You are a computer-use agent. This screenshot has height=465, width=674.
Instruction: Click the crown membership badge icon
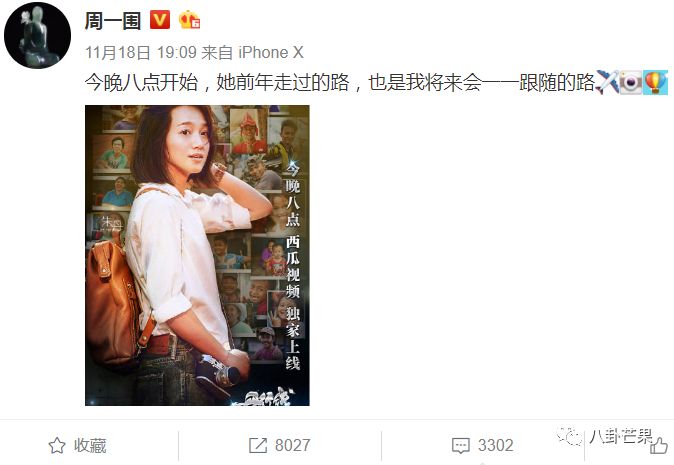click(x=190, y=20)
